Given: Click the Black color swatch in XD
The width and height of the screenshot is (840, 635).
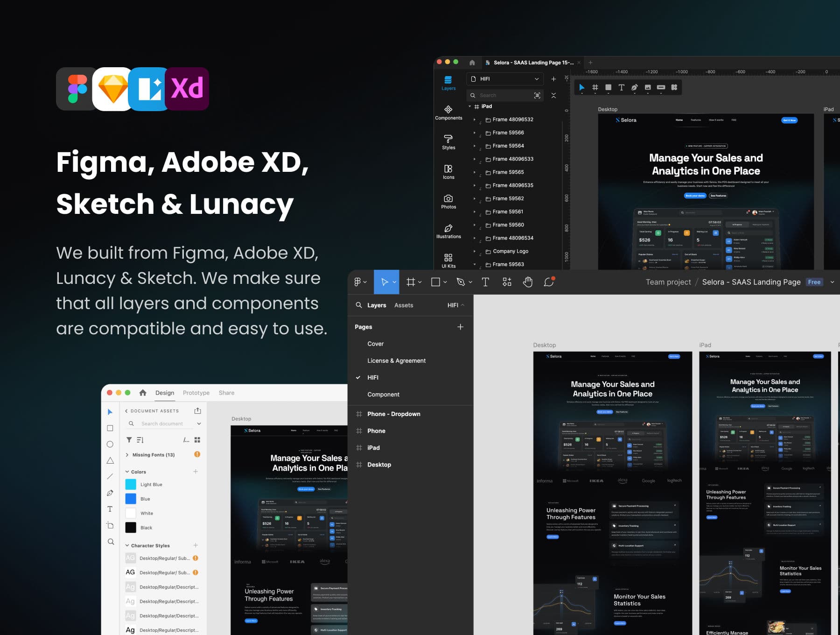Looking at the screenshot, I should coord(131,528).
